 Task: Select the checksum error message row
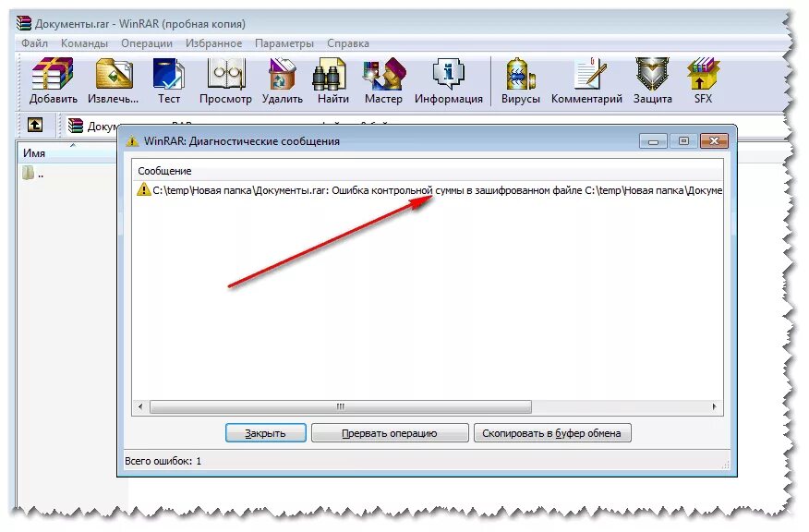pos(428,190)
